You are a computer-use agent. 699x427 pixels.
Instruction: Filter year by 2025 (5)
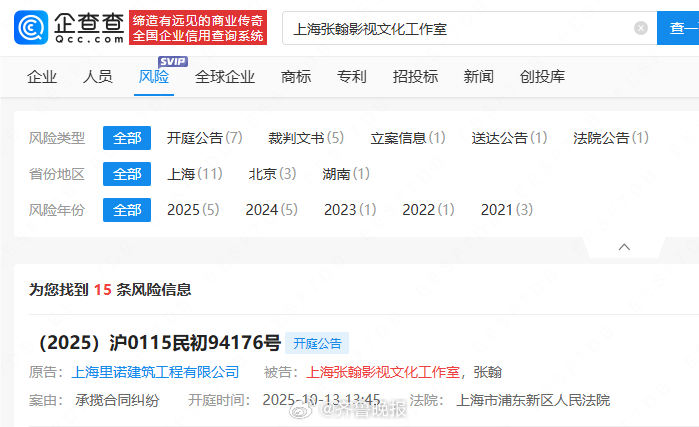[193, 210]
